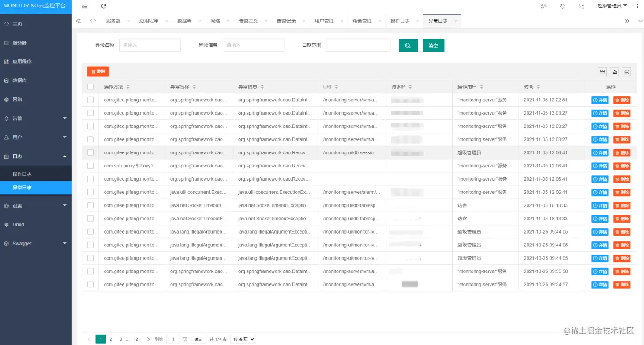Sort by 异常名称 column arrows
The image size is (644, 345).
(194, 87)
